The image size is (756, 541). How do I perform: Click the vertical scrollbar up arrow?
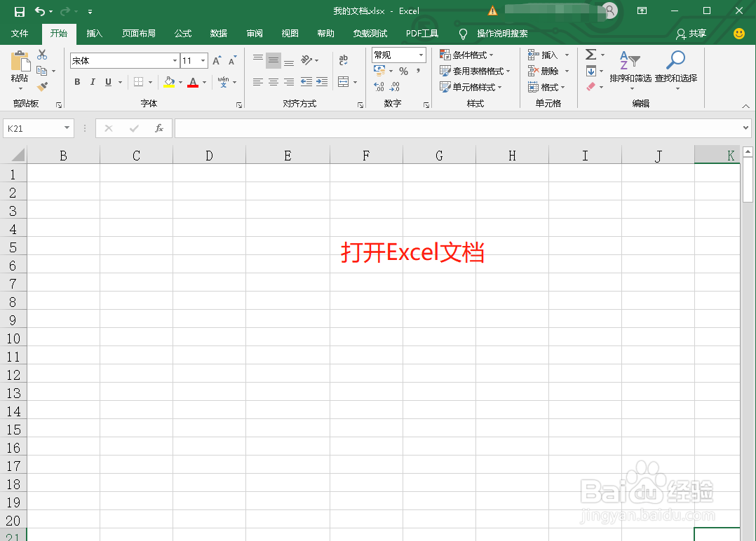coord(748,151)
